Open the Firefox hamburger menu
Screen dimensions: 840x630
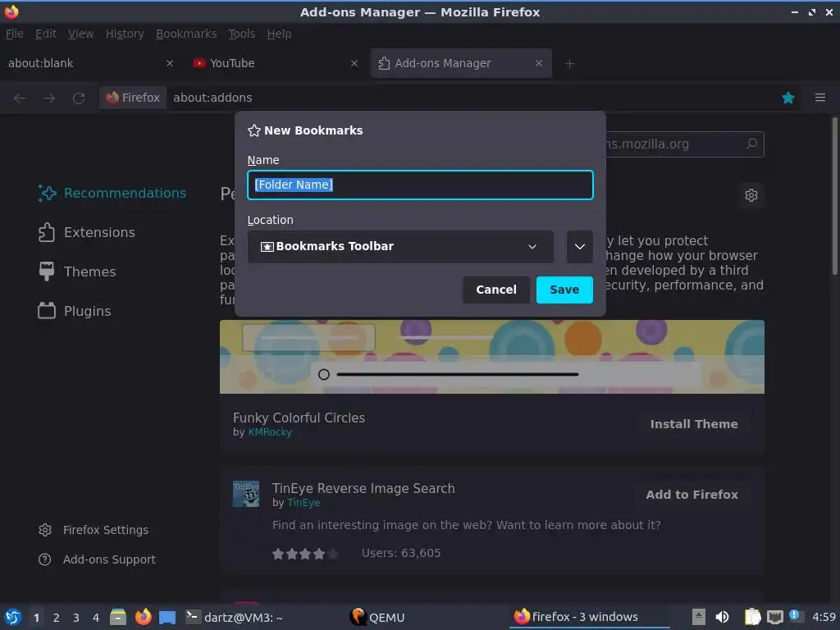(820, 98)
